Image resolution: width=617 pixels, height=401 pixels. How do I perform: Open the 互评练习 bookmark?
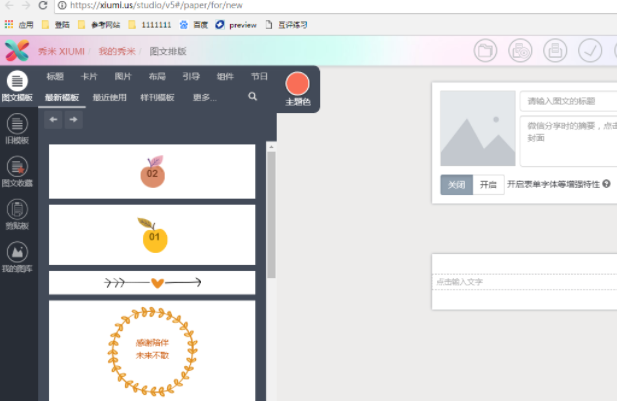coord(286,25)
